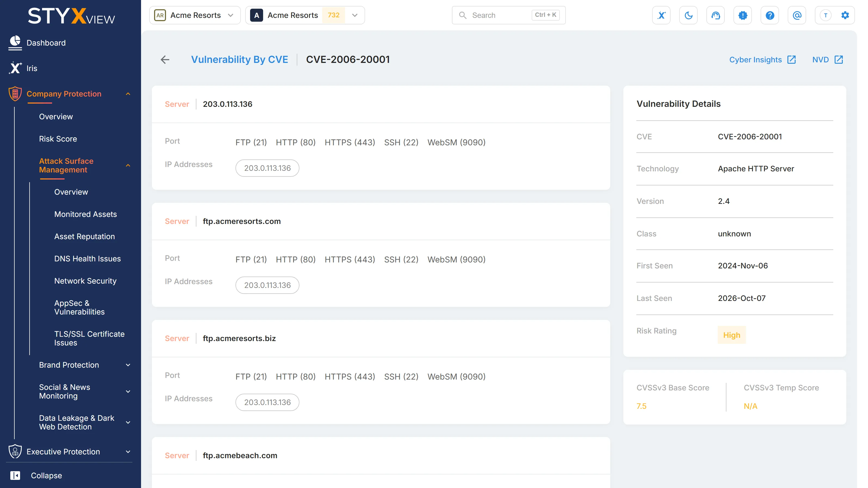Click the back arrow icon

(165, 60)
